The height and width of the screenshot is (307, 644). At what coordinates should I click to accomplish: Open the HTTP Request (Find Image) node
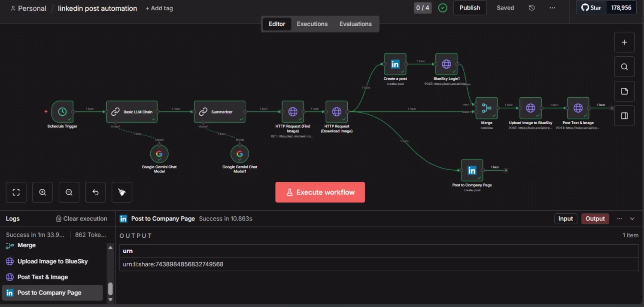click(x=293, y=112)
